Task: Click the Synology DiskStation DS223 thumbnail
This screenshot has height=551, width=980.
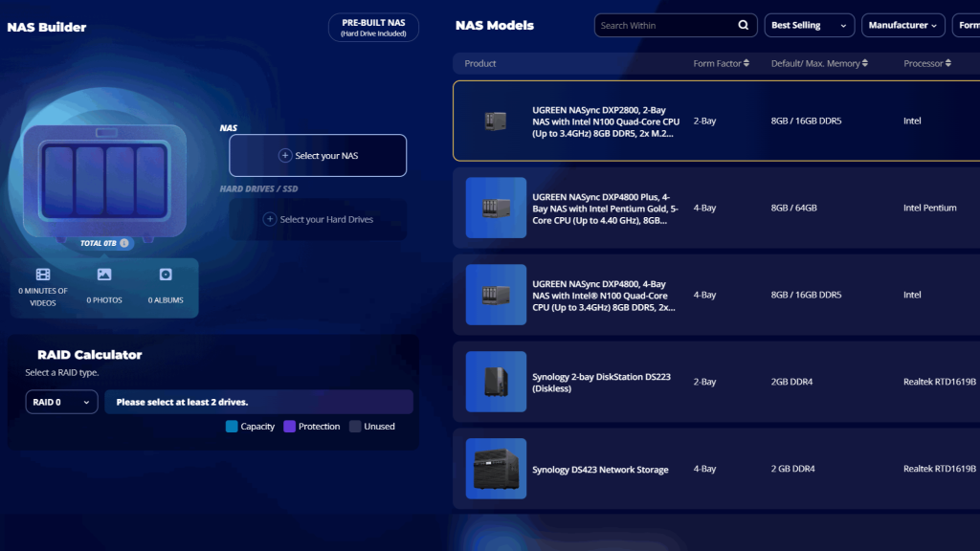Action: tap(495, 382)
